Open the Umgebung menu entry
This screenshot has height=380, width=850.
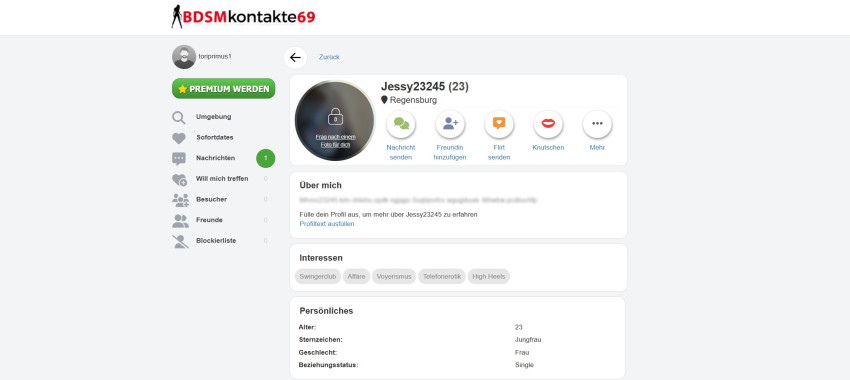point(214,117)
